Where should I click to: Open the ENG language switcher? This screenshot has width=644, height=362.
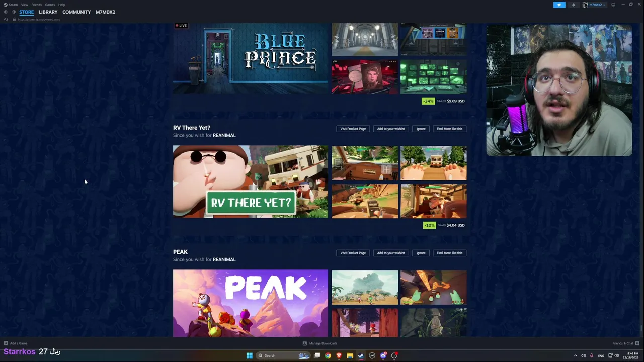pyautogui.click(x=601, y=356)
